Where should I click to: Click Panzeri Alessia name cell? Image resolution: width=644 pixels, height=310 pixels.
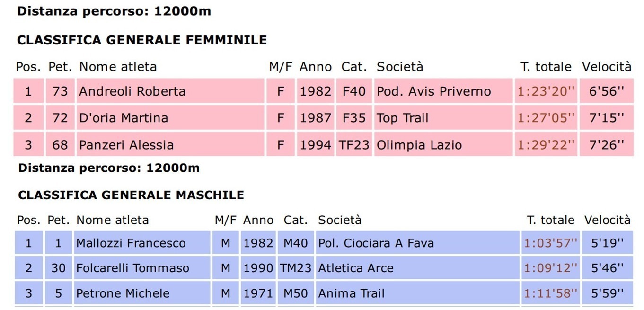click(126, 145)
